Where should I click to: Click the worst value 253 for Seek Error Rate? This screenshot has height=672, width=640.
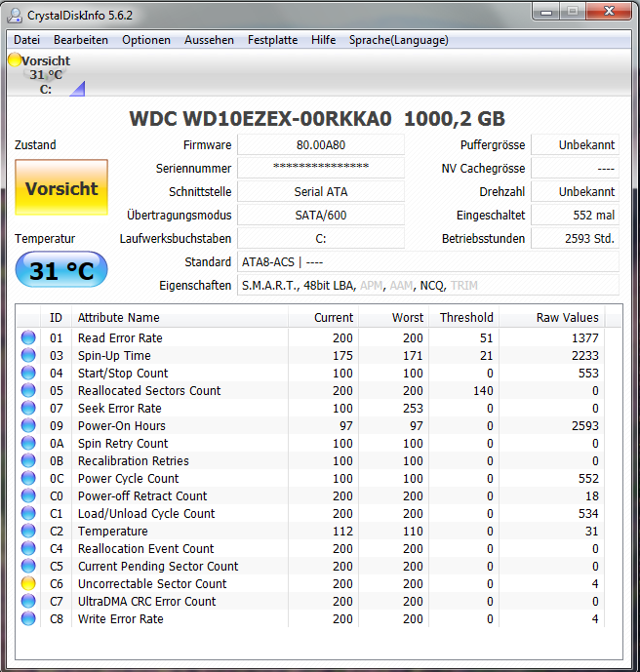413,409
